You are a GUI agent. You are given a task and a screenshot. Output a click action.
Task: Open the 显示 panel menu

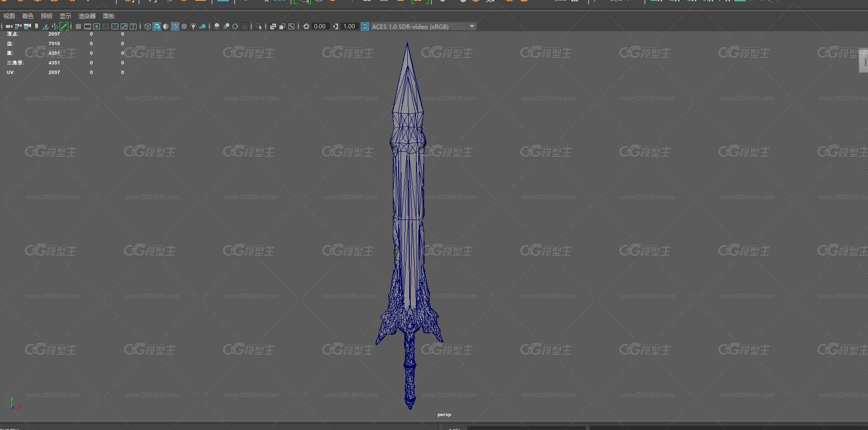coord(65,16)
